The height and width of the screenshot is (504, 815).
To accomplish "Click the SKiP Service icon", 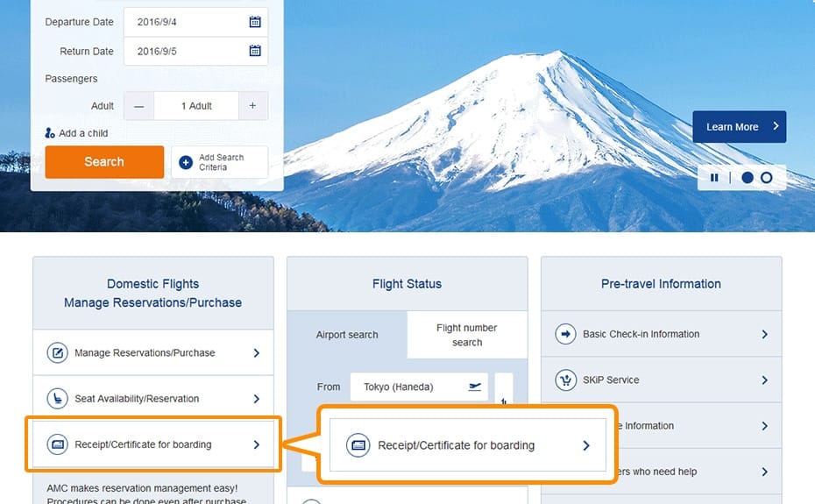I will tap(566, 380).
